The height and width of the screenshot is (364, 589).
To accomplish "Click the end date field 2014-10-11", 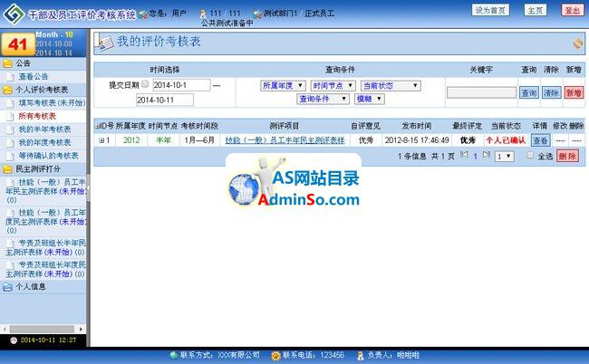I will coord(165,101).
